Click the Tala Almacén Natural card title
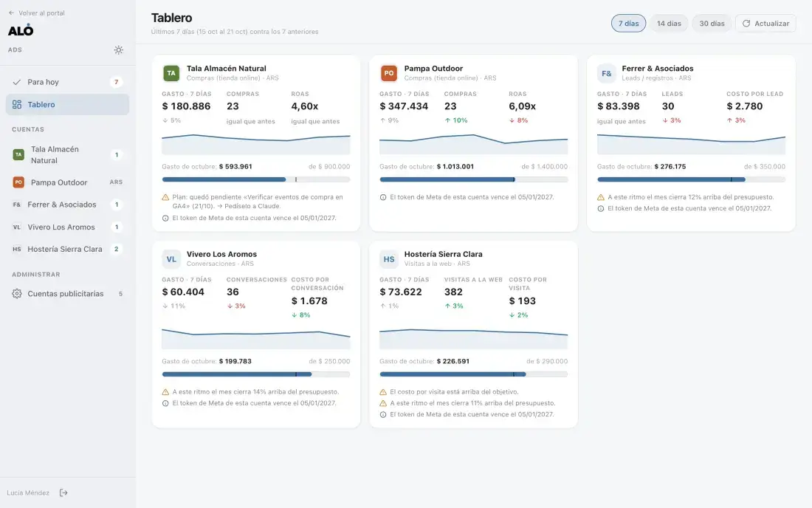Image resolution: width=812 pixels, height=508 pixels. 227,69
